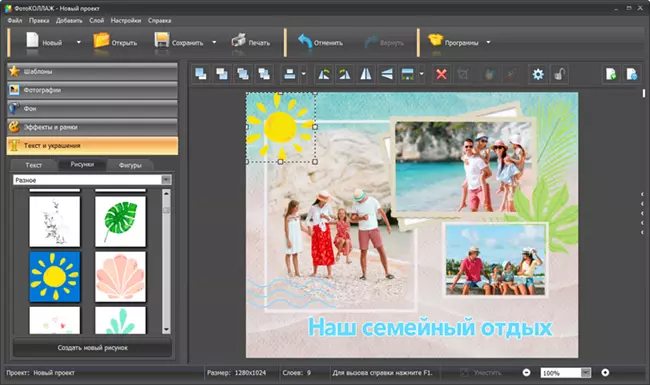
Task: Print the collage with the Печать button
Action: pyautogui.click(x=250, y=42)
